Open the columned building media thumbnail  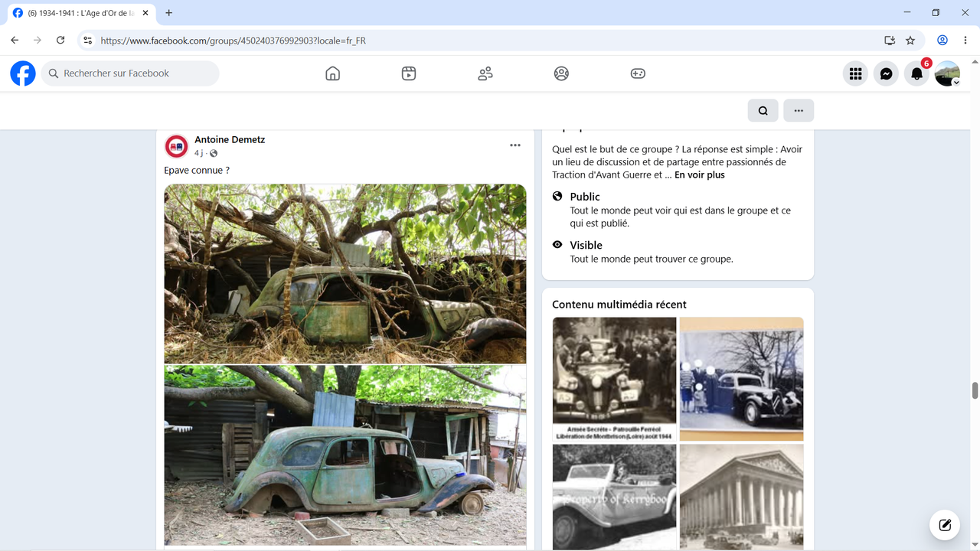742,497
